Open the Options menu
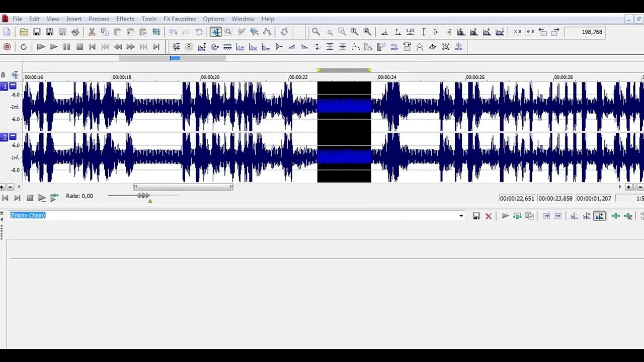Screen dimensions: 644x362 214,19
